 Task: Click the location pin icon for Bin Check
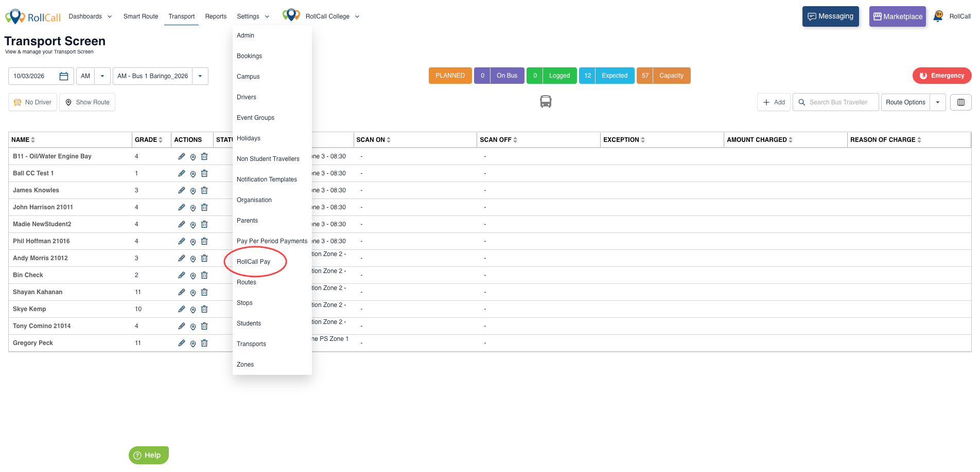193,276
